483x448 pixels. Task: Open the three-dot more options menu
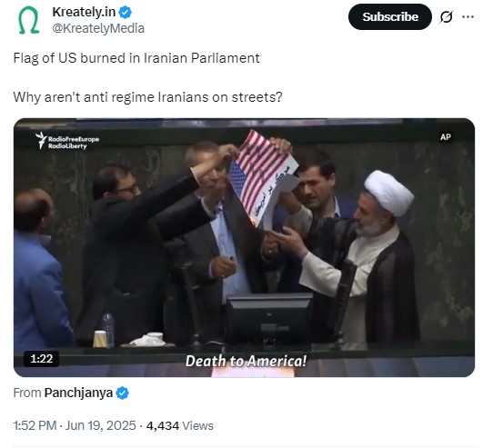[x=468, y=17]
